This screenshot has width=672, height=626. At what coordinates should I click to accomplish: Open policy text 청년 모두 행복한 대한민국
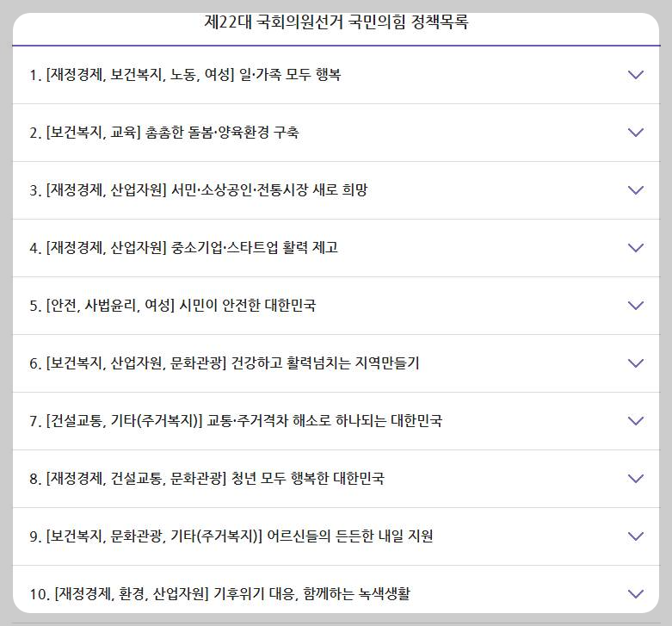pos(308,479)
